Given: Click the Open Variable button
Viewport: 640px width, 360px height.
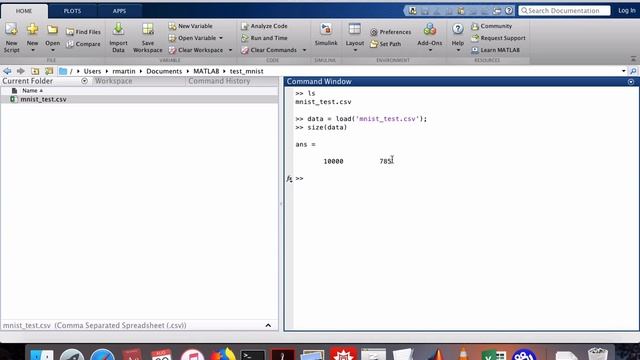Looking at the screenshot, I should 192,38.
